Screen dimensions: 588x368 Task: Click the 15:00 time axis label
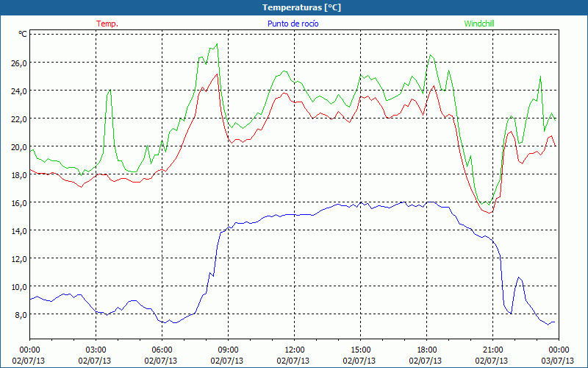point(360,350)
